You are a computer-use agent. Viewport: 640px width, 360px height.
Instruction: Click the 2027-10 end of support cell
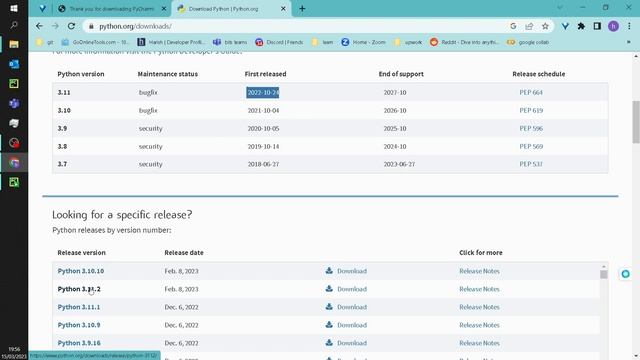click(395, 93)
